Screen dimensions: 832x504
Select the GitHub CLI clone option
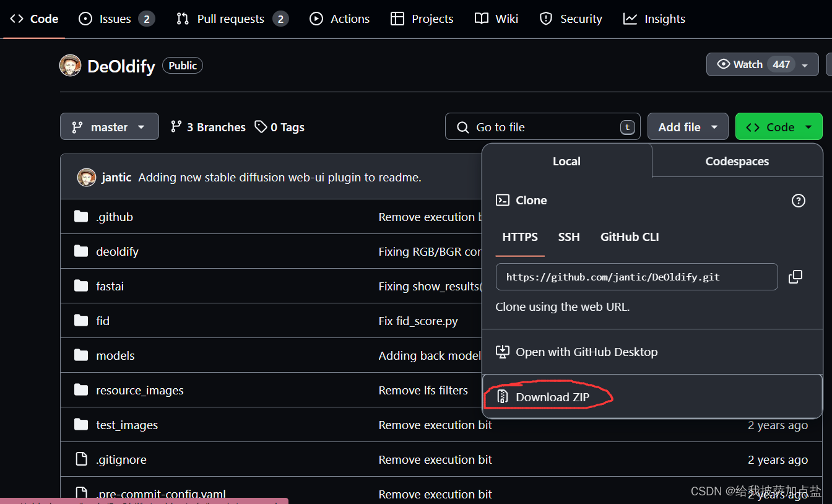pyautogui.click(x=630, y=237)
